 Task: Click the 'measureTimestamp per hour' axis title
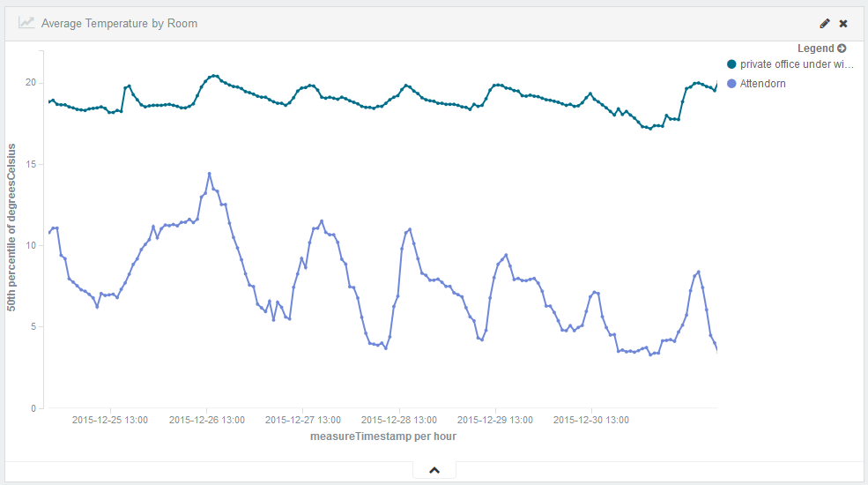(x=382, y=436)
